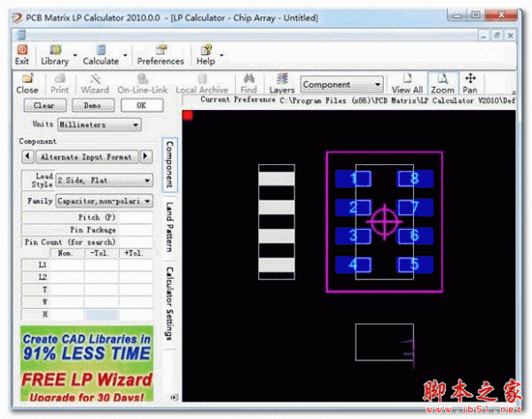Click the L2 Nom. cell

(x=66, y=277)
